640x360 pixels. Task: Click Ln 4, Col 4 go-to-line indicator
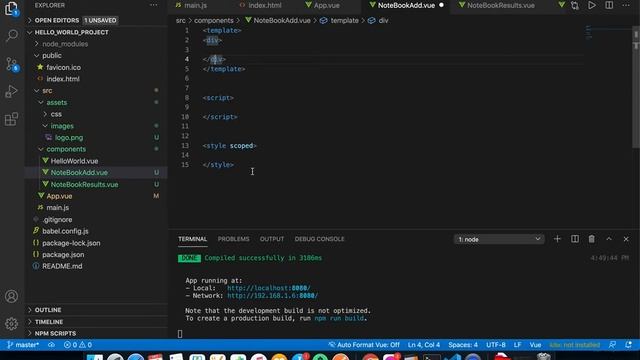424,345
